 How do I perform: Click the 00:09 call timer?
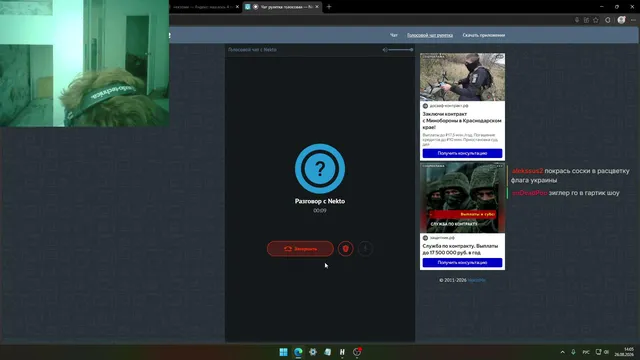click(x=320, y=211)
